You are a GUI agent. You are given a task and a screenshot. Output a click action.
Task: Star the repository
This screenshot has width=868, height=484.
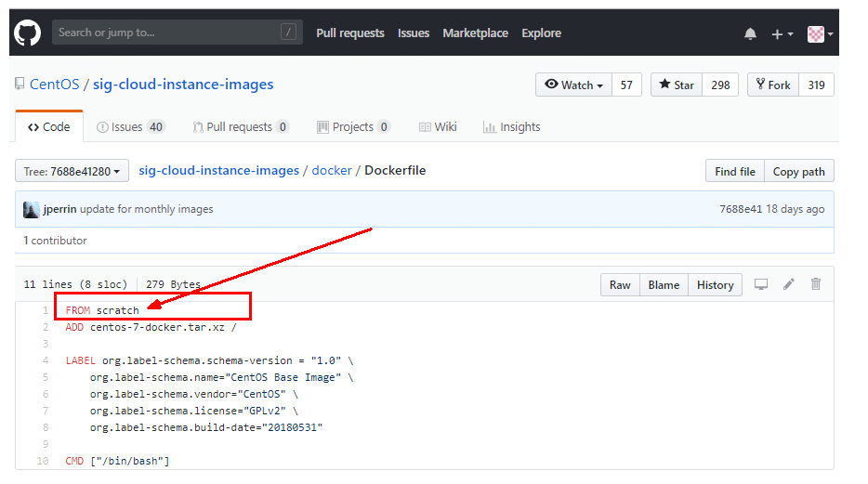click(x=677, y=85)
